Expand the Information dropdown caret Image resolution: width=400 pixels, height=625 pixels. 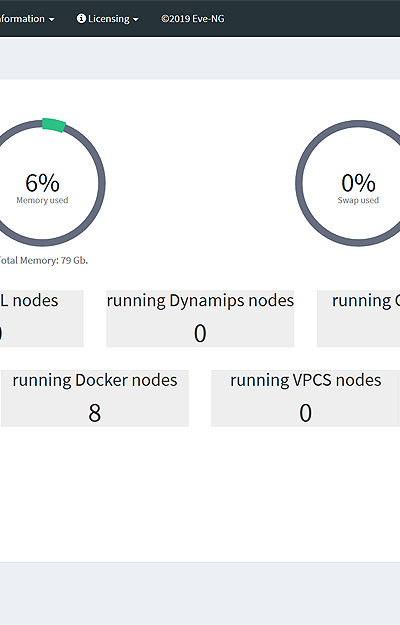click(51, 20)
